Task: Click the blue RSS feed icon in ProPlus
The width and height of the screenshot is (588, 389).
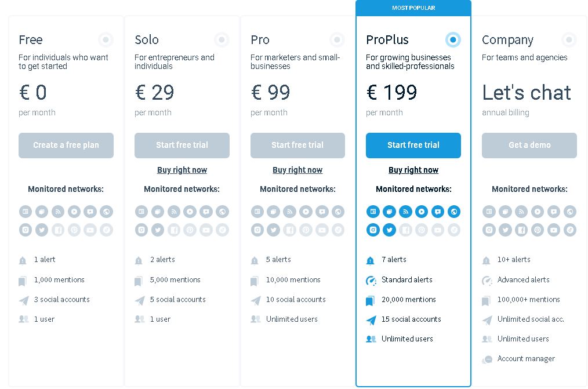Action: click(405, 212)
